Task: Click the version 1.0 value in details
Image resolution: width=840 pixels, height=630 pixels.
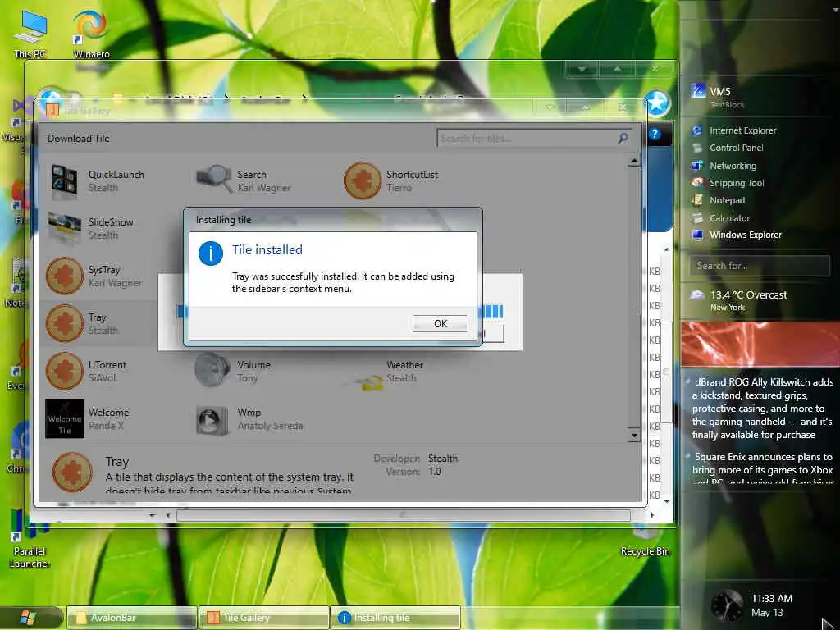Action: 435,472
